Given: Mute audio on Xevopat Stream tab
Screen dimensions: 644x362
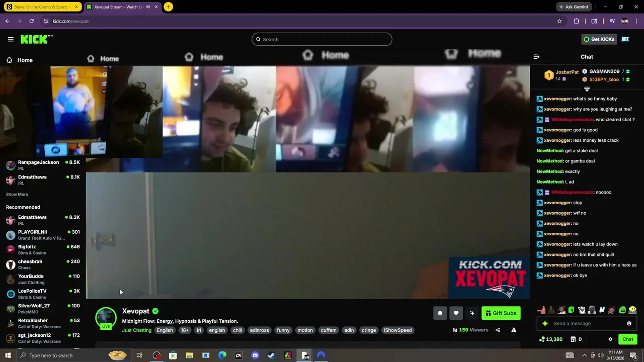Looking at the screenshot, I should [148, 7].
